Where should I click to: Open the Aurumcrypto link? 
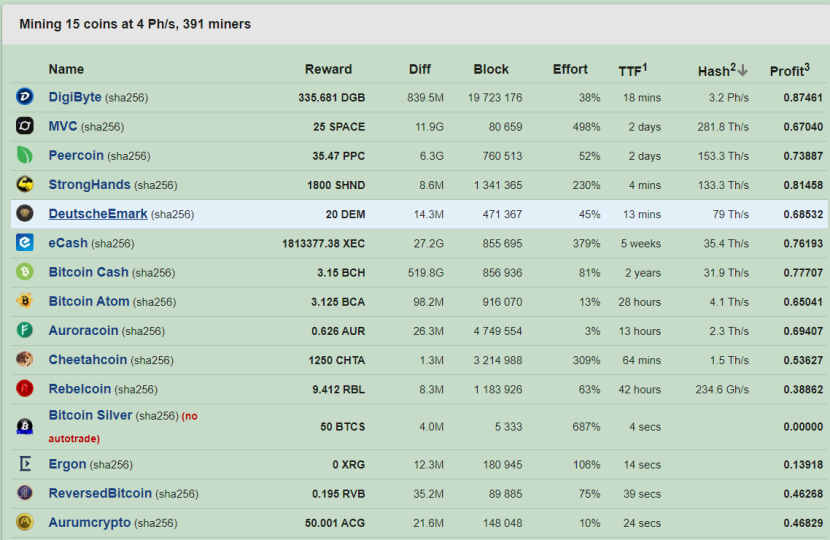pos(89,522)
